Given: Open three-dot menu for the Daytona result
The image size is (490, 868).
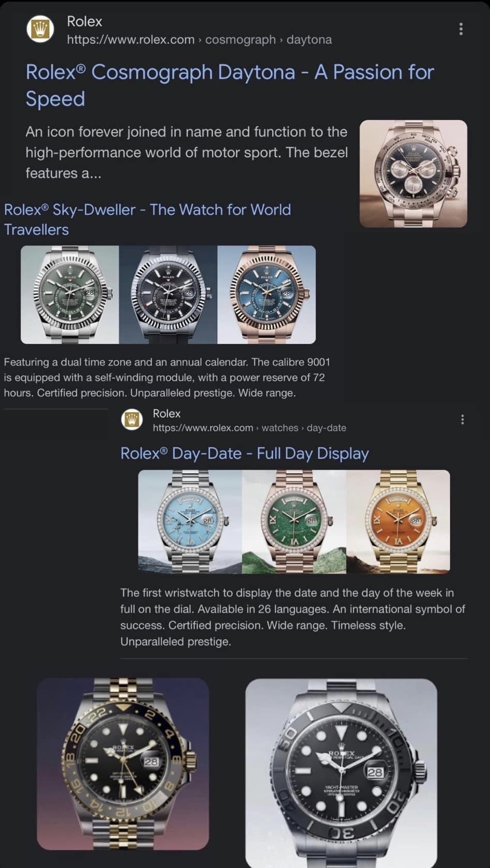Looking at the screenshot, I should coord(460,29).
